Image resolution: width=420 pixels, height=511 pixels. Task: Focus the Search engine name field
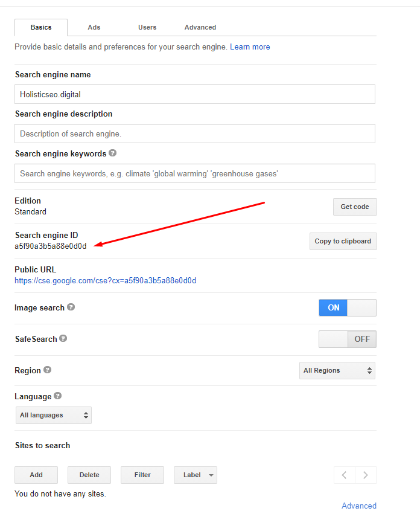[x=195, y=94]
